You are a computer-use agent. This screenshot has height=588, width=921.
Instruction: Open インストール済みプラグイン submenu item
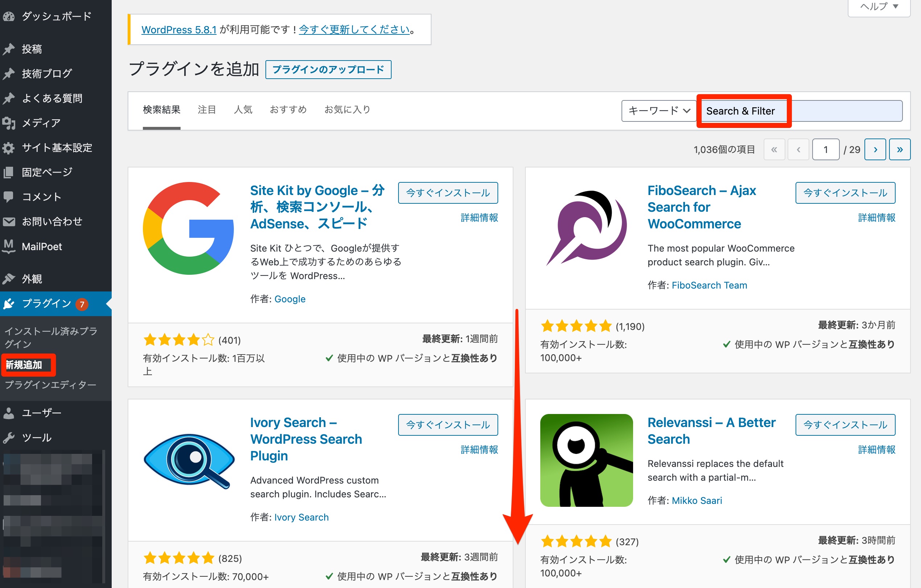click(51, 338)
